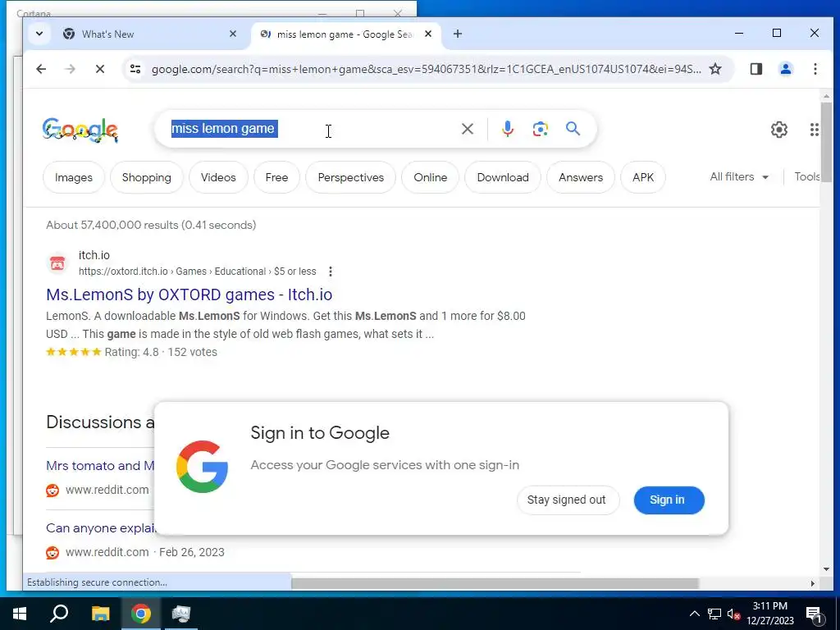Click the blue Sign in button
Viewport: 840px width, 630px height.
pos(669,500)
